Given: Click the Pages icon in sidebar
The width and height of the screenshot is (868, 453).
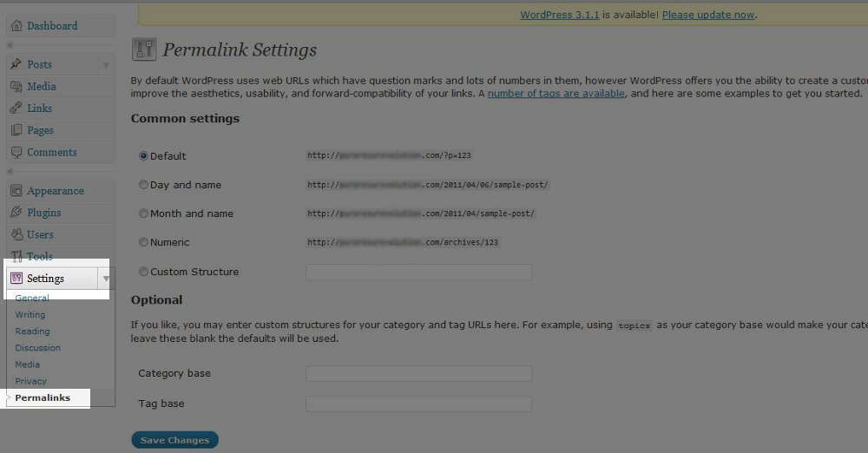Looking at the screenshot, I should tap(16, 130).
